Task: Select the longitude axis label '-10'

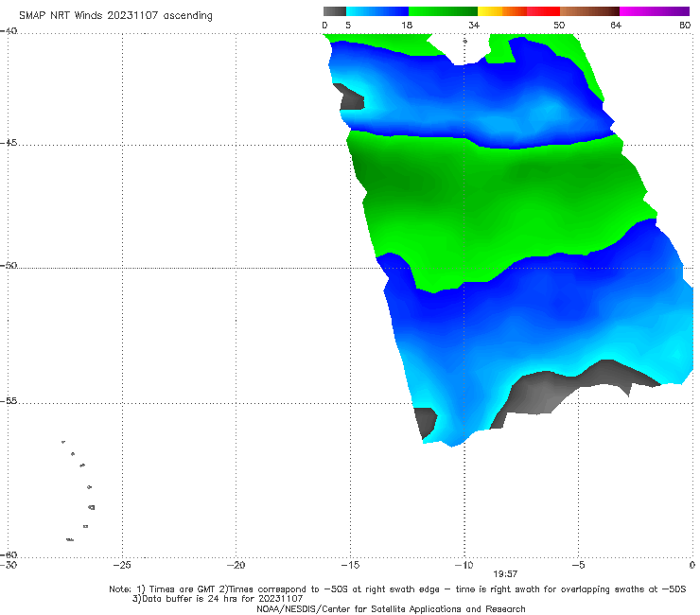Action: point(464,565)
